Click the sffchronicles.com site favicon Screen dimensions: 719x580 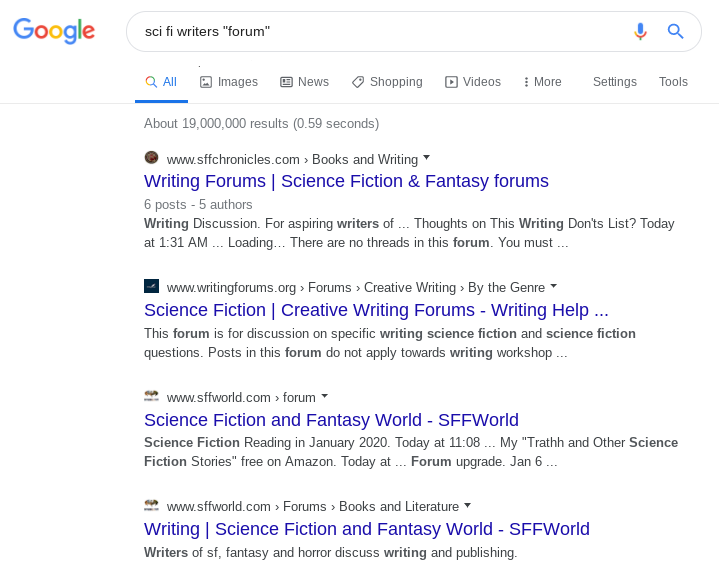[x=152, y=158]
